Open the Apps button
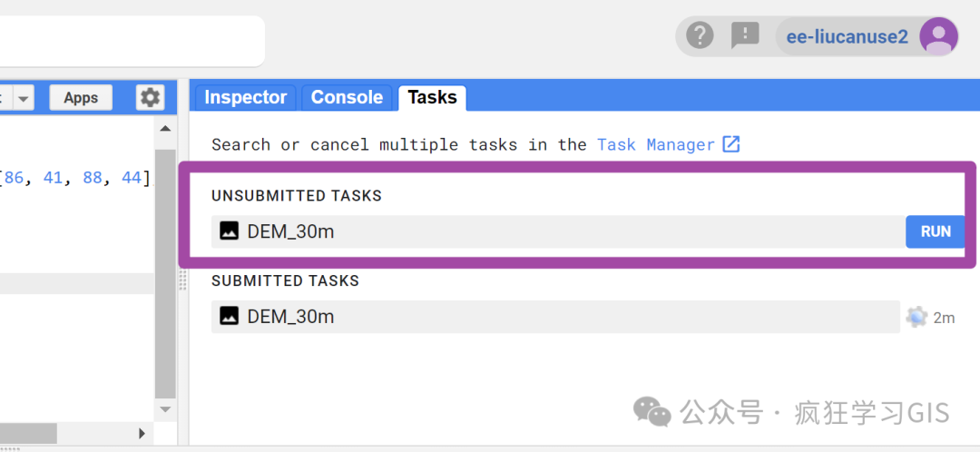The height and width of the screenshot is (452, 980). tap(81, 98)
